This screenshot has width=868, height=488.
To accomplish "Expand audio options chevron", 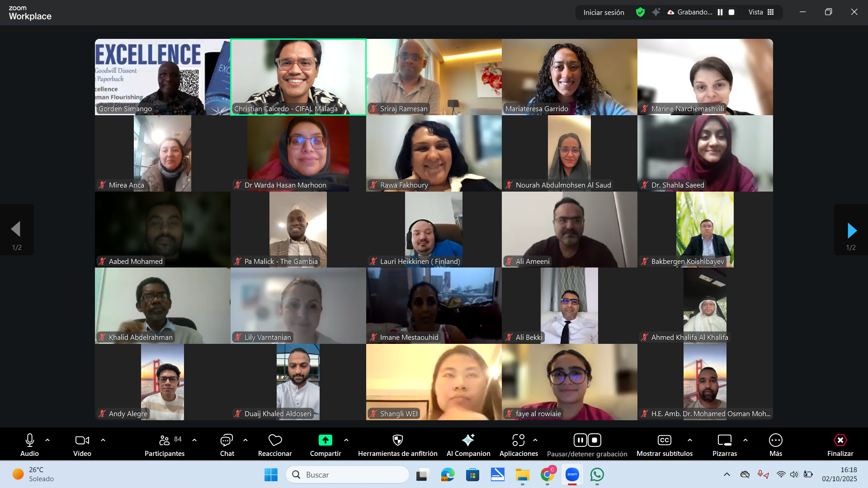I will 47,440.
